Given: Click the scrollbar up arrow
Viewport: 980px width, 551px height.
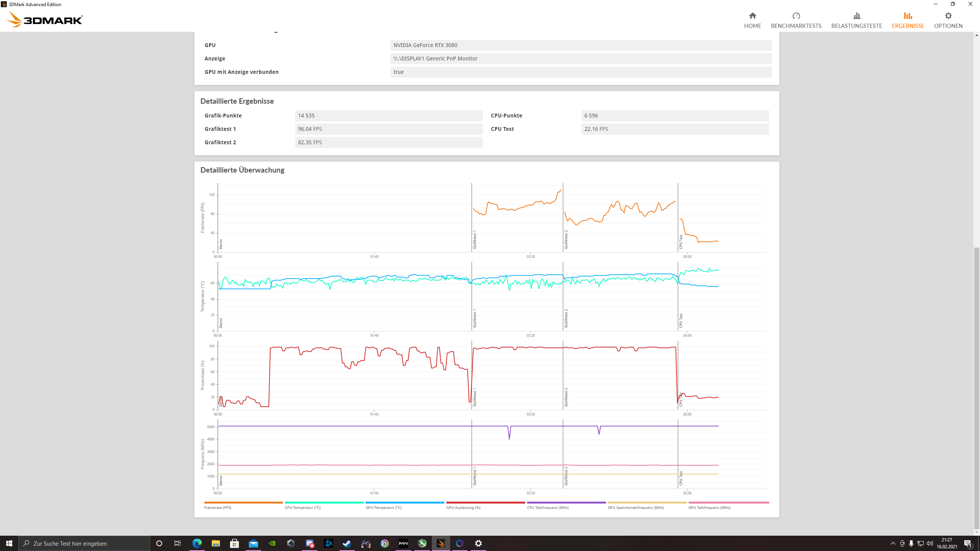Looking at the screenshot, I should (977, 35).
